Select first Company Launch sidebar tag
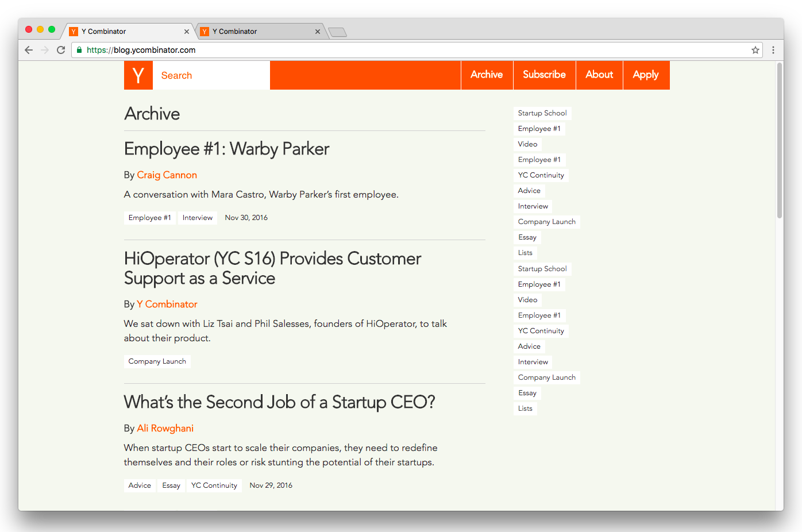The width and height of the screenshot is (802, 532). click(547, 222)
